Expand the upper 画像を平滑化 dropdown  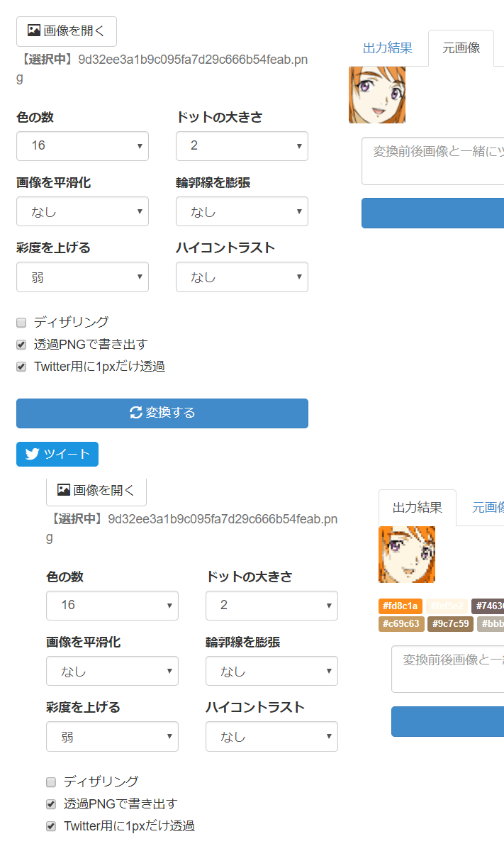(x=82, y=211)
